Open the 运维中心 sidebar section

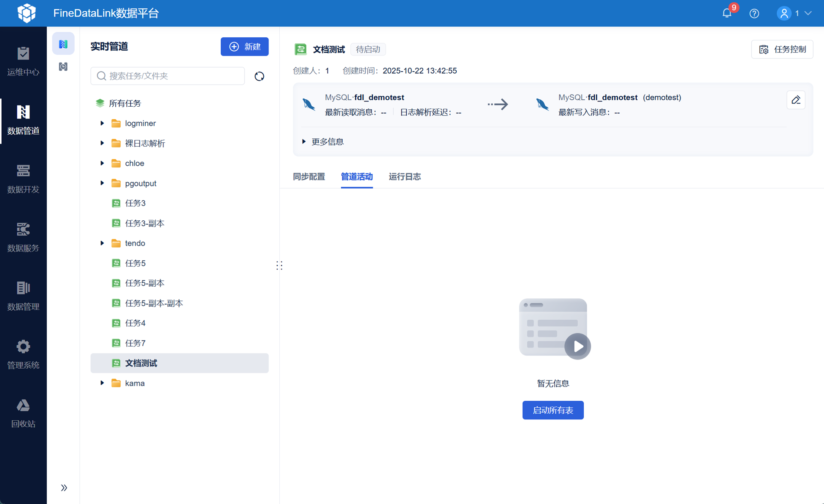(x=23, y=61)
